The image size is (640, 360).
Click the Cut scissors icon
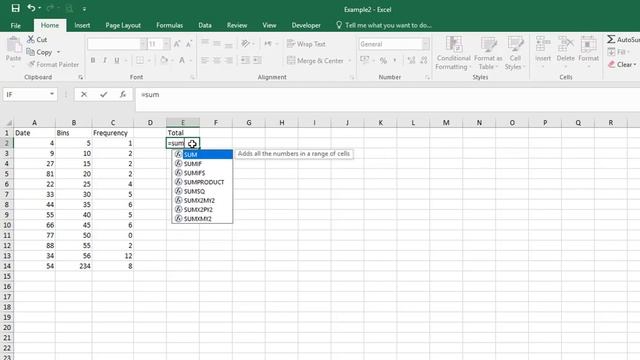[x=31, y=39]
